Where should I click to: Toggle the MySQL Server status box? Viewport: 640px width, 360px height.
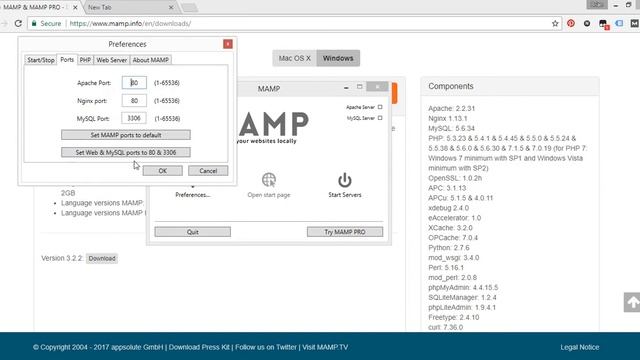click(380, 118)
